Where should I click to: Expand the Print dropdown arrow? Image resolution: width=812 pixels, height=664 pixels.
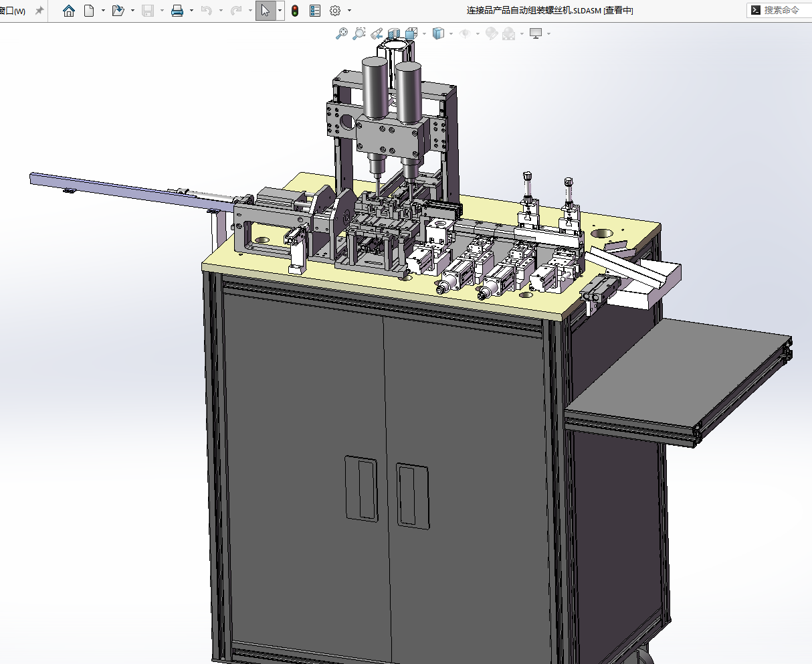191,11
